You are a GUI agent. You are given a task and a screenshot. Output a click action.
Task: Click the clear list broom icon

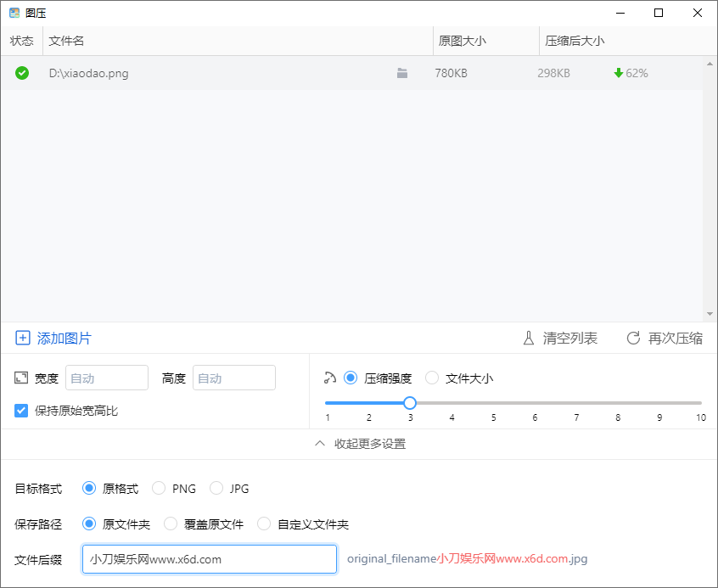tap(529, 339)
